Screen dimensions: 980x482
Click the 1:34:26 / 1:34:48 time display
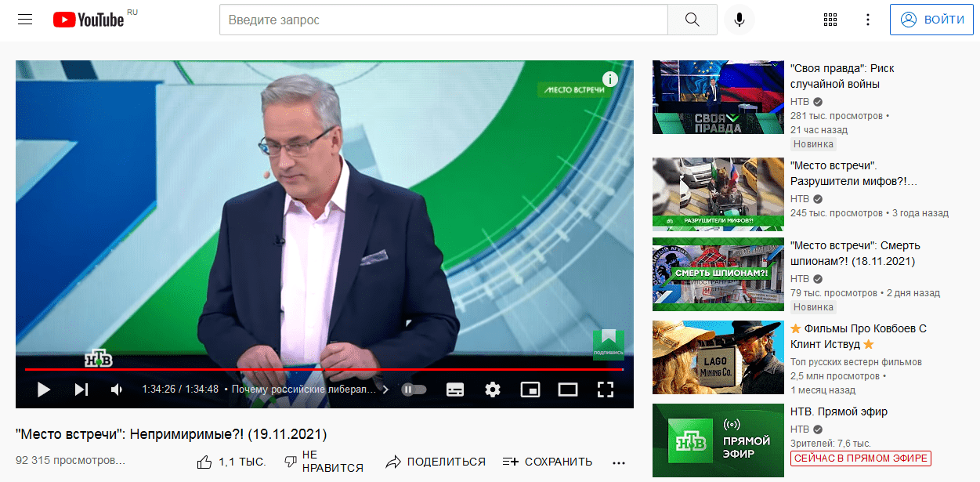(x=180, y=389)
